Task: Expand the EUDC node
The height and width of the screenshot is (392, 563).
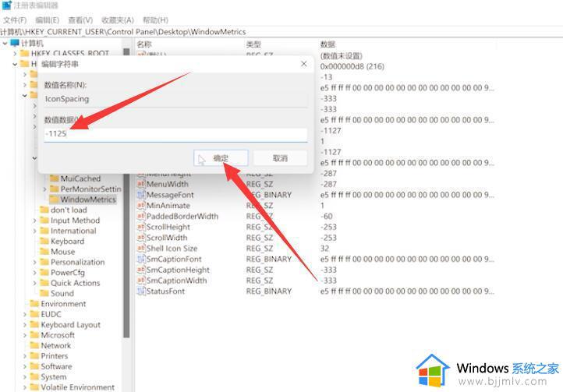Action: (24, 314)
